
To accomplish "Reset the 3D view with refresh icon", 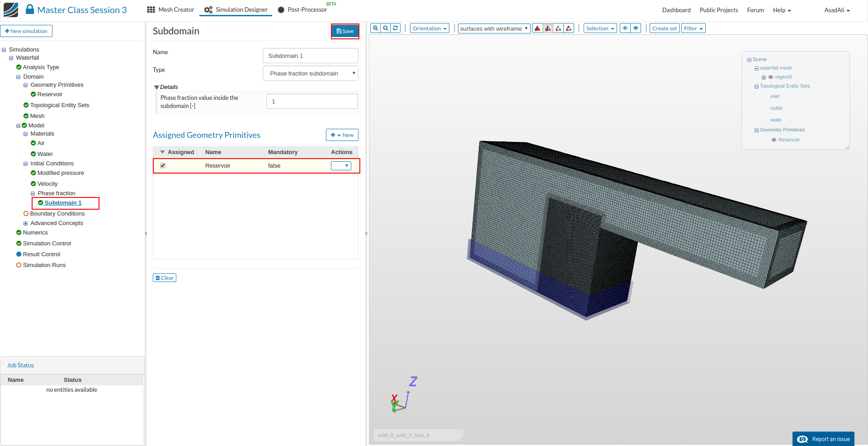I will tap(396, 28).
